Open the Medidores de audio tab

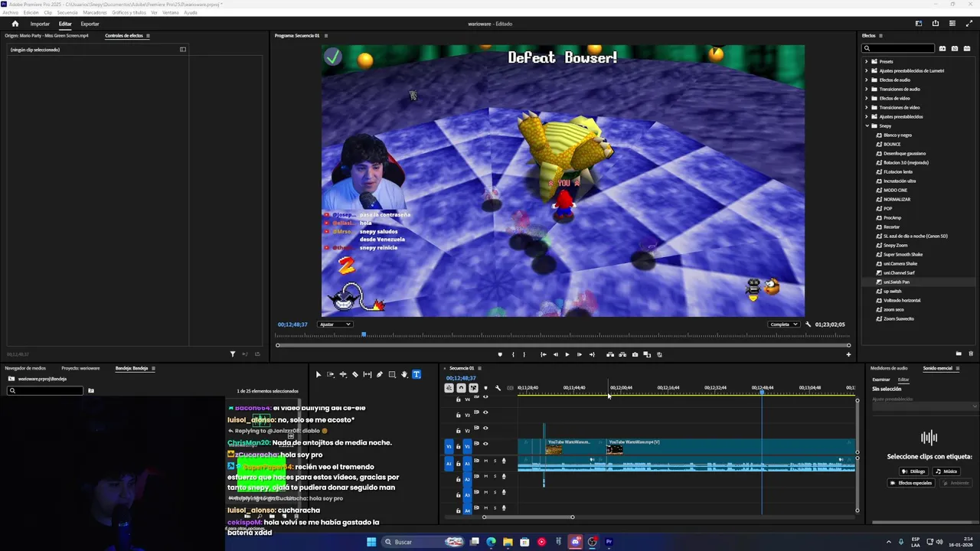[x=889, y=368]
